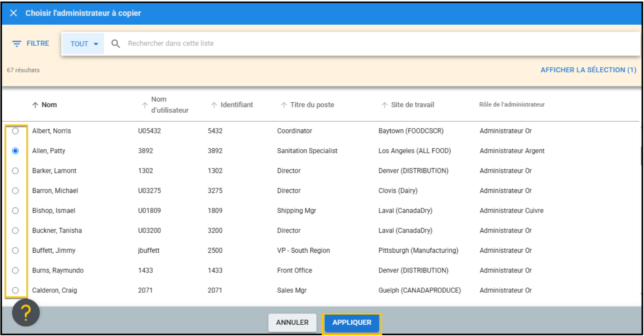The image size is (644, 336).
Task: Open the yellow question mark help button
Action: pyautogui.click(x=26, y=313)
